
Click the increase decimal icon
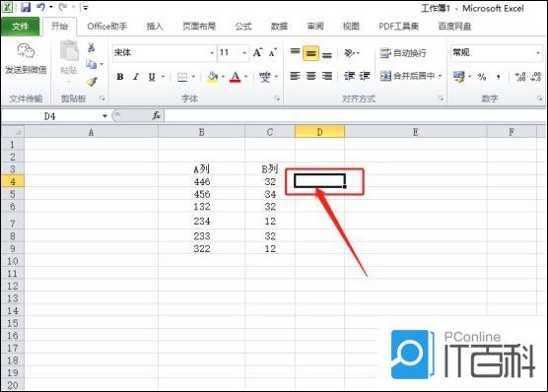click(520, 77)
